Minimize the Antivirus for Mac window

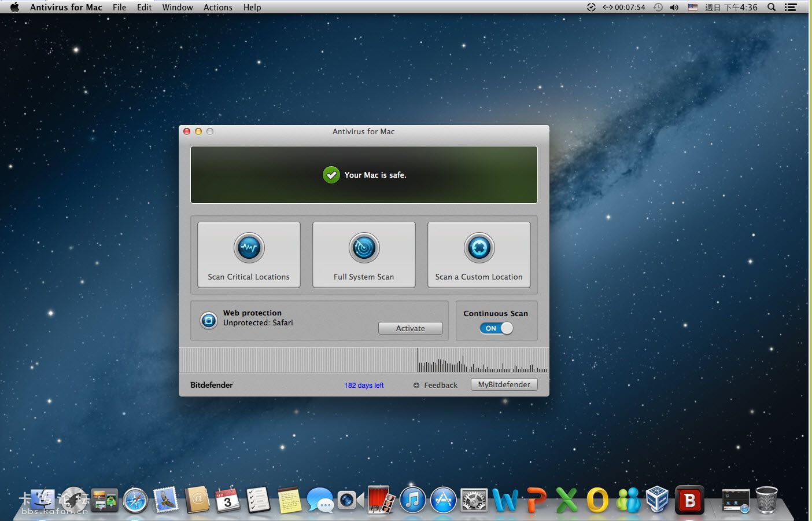(198, 131)
